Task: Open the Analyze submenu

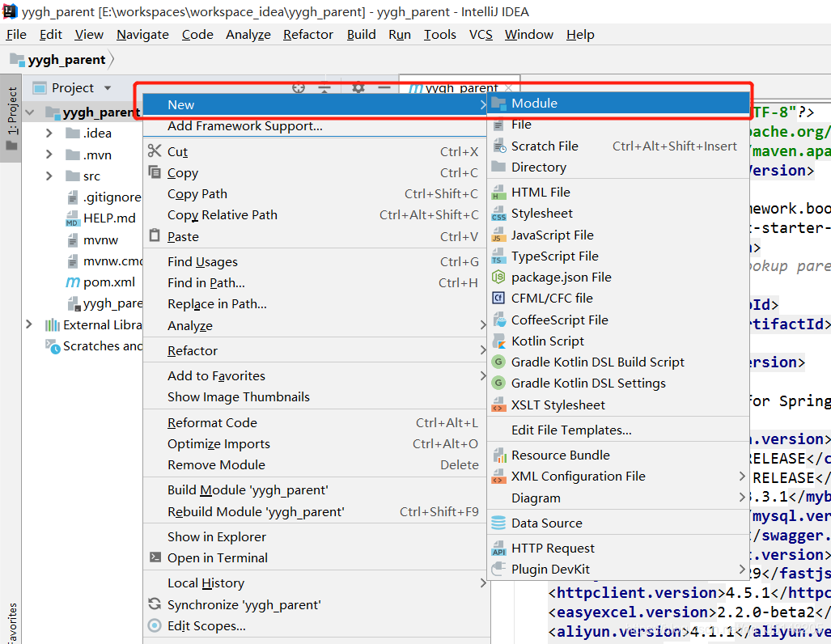Action: tap(315, 325)
